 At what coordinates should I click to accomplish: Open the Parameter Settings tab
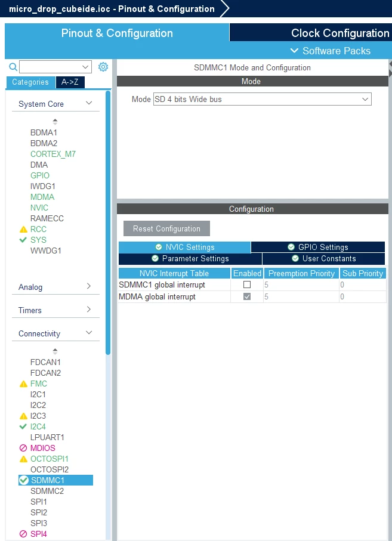pyautogui.click(x=190, y=258)
